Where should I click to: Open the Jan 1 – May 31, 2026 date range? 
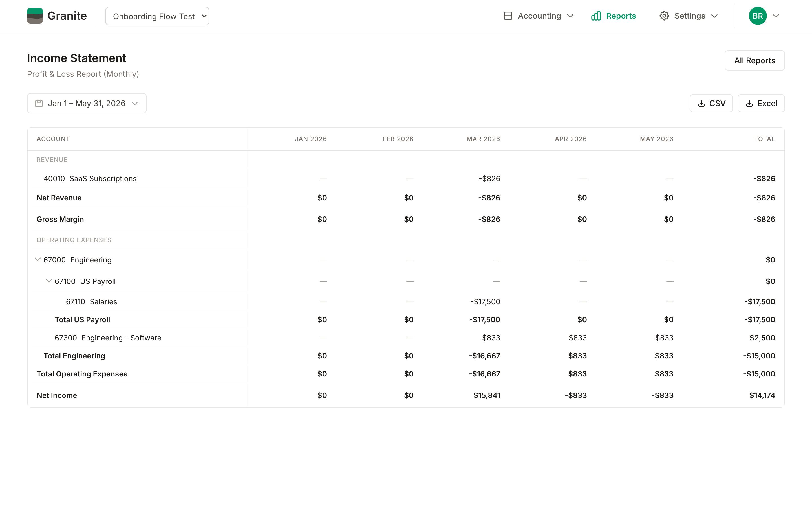[87, 104]
